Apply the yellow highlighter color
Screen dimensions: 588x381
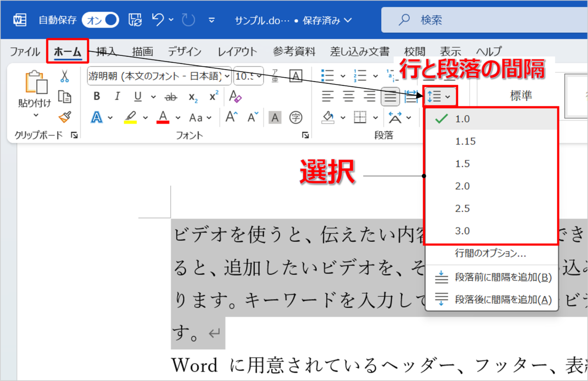[x=130, y=117]
